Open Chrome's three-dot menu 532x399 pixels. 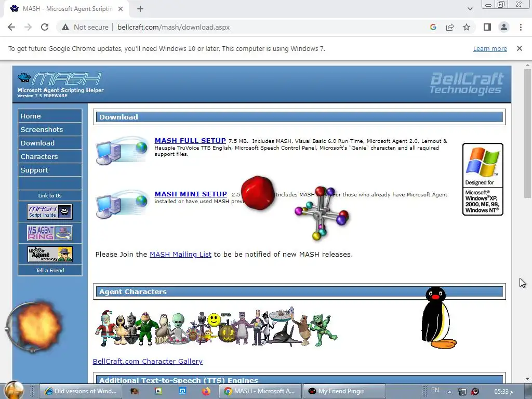coord(521,27)
